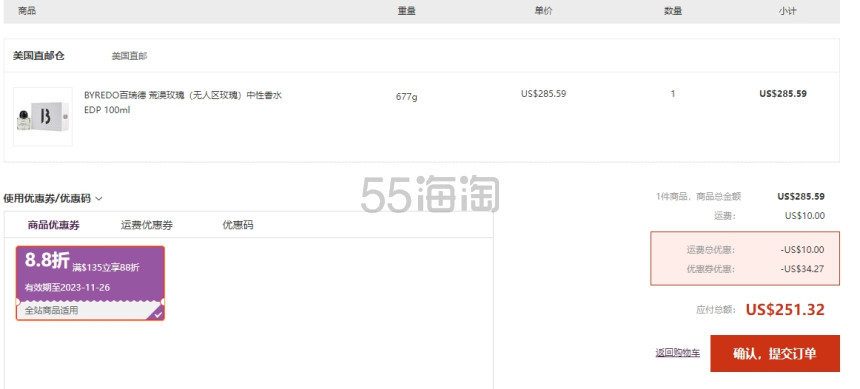Select the subtotal US$285.59 under 小计
The image size is (860, 389).
[x=783, y=93]
